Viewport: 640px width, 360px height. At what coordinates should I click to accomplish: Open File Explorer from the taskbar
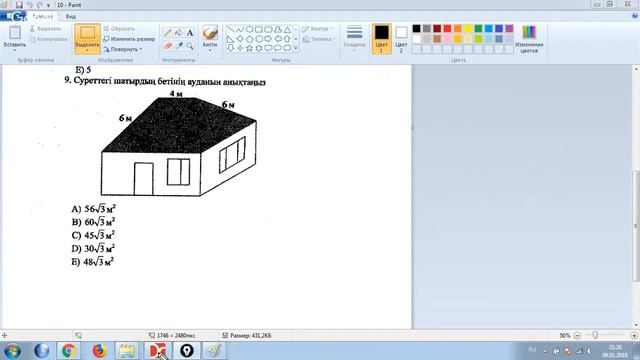(127, 351)
